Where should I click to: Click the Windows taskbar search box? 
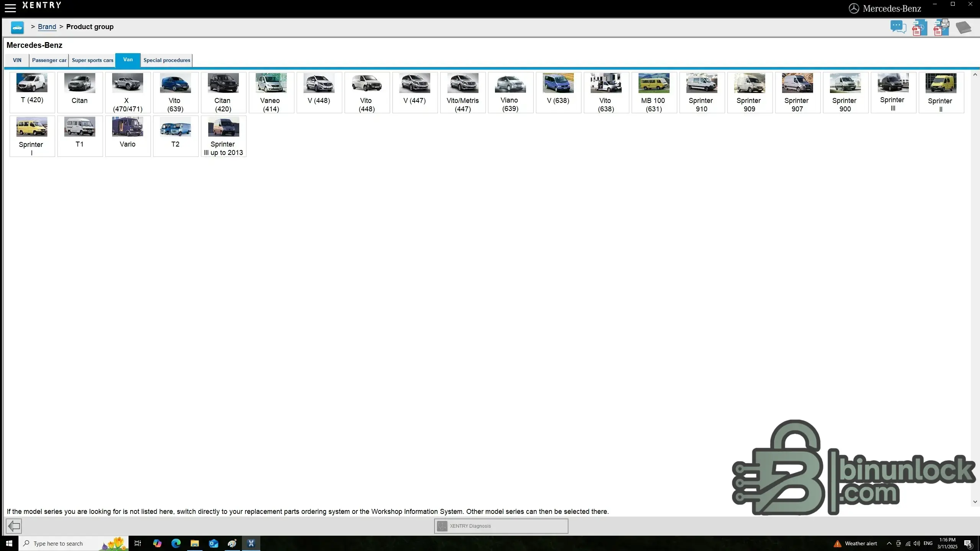coord(73,543)
